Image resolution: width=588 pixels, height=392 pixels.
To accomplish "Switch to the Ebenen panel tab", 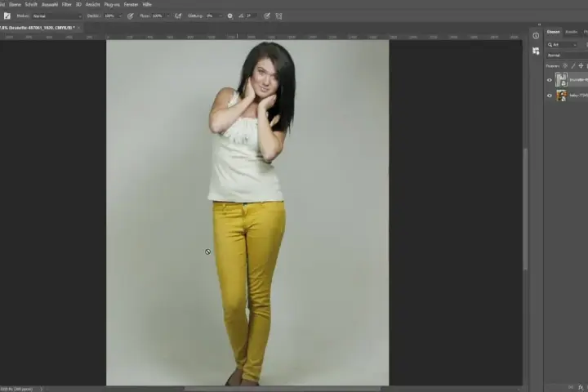I will click(553, 32).
